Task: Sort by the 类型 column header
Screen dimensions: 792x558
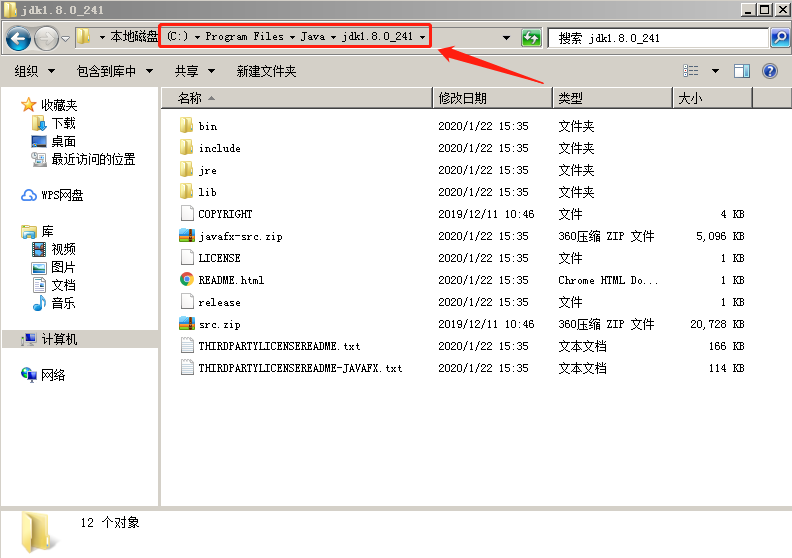Action: pos(613,98)
